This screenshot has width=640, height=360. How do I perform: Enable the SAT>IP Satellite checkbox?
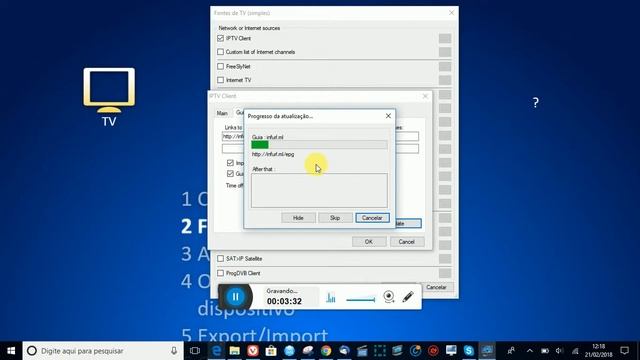tap(221, 258)
